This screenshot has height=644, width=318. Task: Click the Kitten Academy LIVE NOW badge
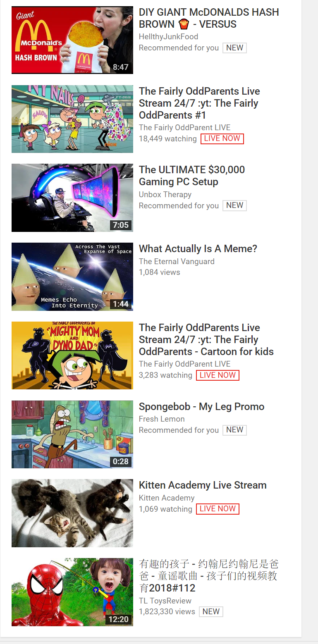[218, 509]
